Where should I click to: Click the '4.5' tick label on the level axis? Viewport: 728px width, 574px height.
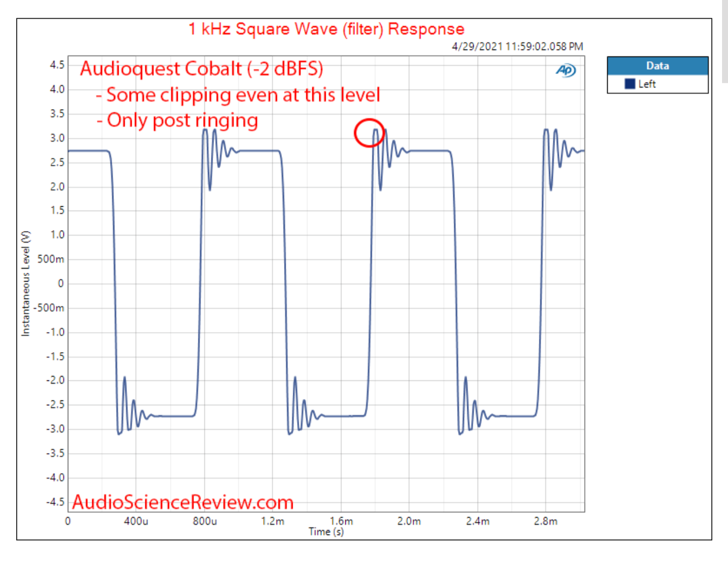click(57, 65)
